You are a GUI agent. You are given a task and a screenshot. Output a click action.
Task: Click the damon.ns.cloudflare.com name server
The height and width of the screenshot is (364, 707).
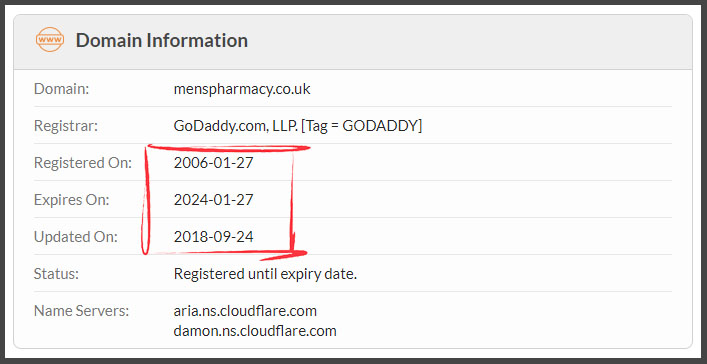click(x=255, y=331)
